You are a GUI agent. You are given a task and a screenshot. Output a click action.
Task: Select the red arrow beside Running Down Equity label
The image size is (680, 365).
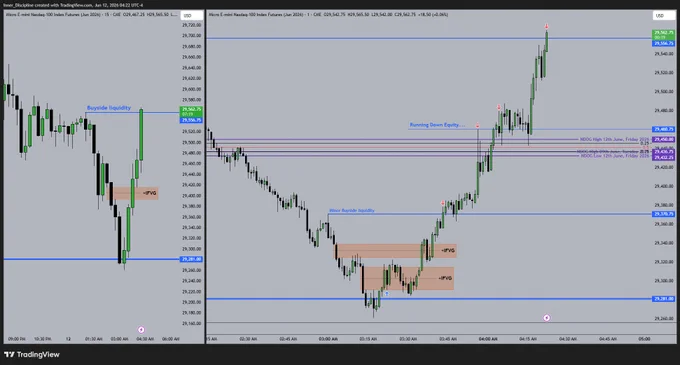click(x=477, y=125)
